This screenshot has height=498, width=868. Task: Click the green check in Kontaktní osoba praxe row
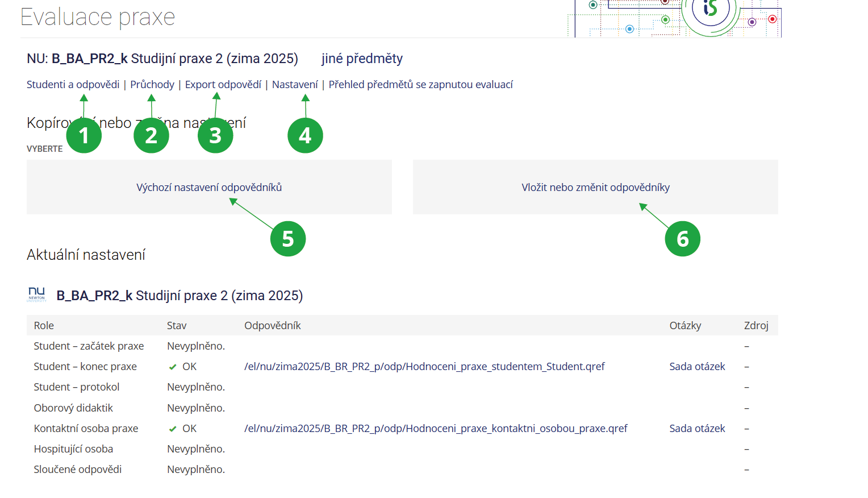point(173,429)
